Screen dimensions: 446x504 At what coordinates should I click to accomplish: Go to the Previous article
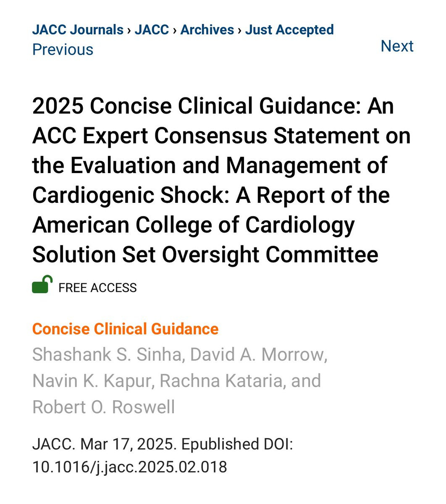[63, 50]
